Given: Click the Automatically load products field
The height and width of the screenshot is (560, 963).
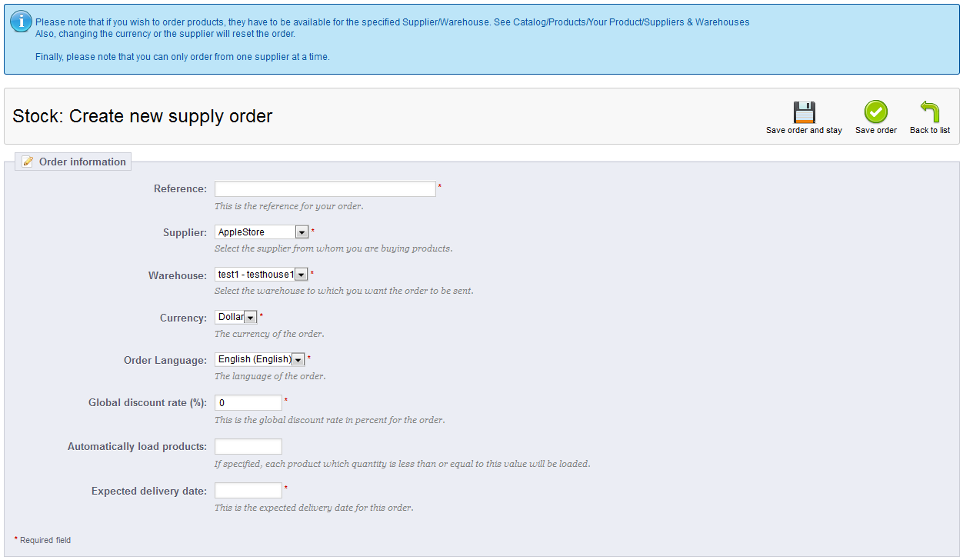Looking at the screenshot, I should click(x=248, y=447).
